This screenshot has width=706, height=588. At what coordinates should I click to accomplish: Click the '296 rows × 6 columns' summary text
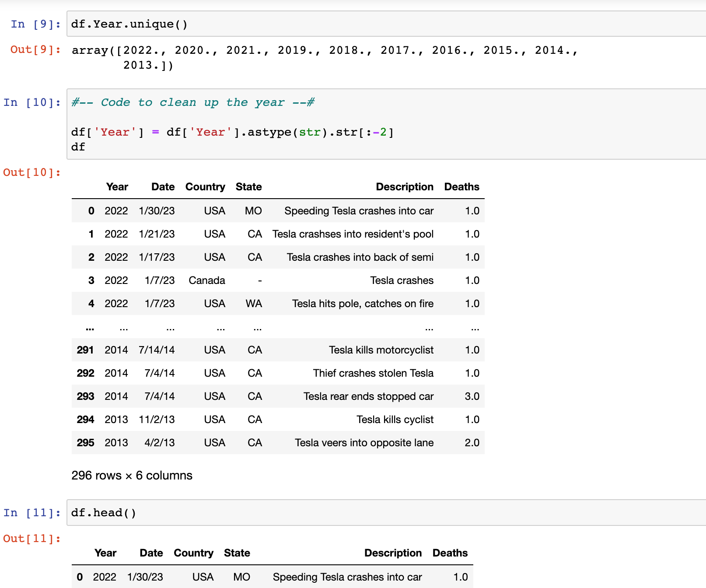(132, 476)
